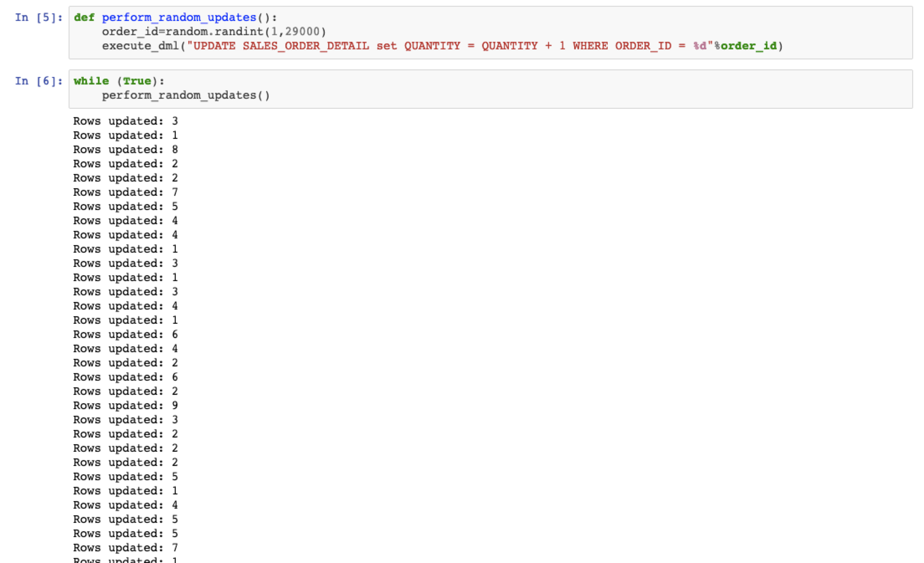Click the while keyword in cell 6

point(91,81)
